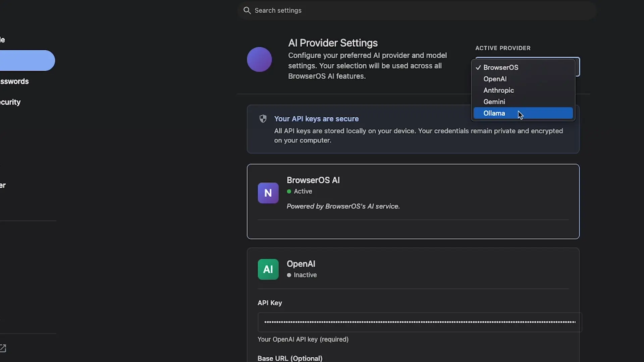The image size is (644, 362).
Task: Click the purple AI provider avatar
Action: pyautogui.click(x=259, y=59)
